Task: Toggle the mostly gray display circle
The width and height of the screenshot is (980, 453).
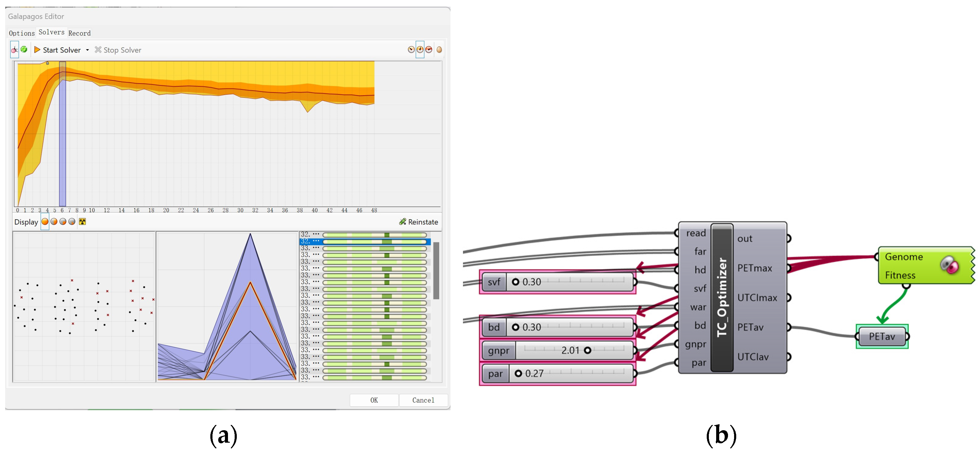Action: pyautogui.click(x=72, y=222)
